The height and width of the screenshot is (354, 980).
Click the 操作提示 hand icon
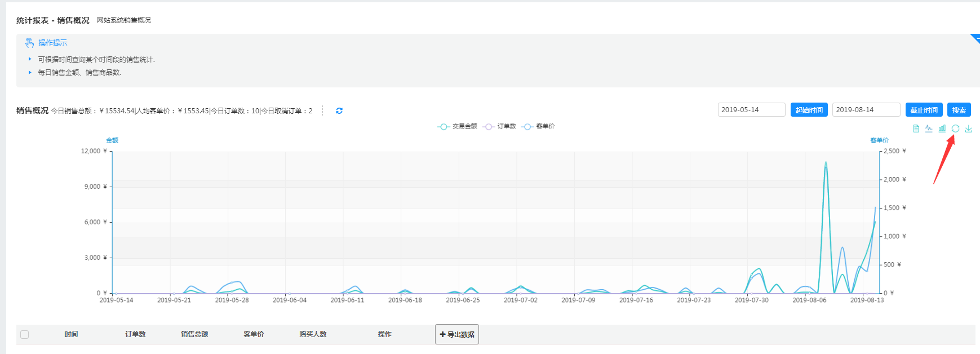[x=29, y=43]
